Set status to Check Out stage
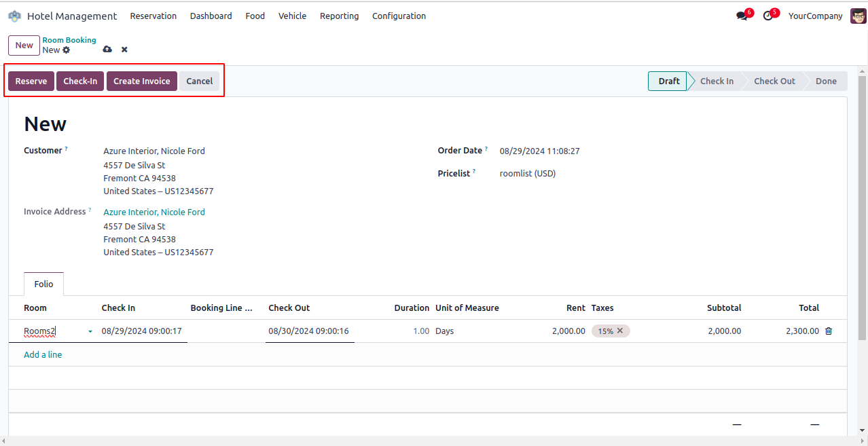 (774, 81)
